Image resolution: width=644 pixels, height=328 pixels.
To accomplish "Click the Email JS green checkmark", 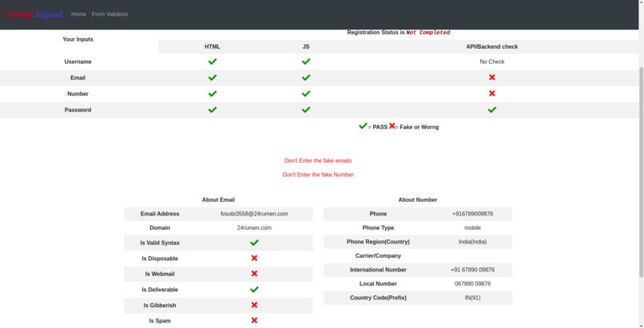I will 306,77.
